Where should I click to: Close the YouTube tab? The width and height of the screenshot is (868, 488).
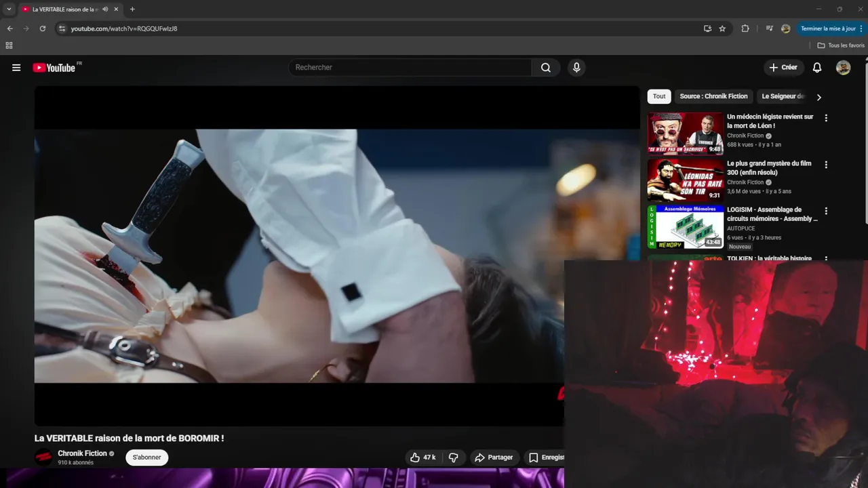pyautogui.click(x=116, y=9)
